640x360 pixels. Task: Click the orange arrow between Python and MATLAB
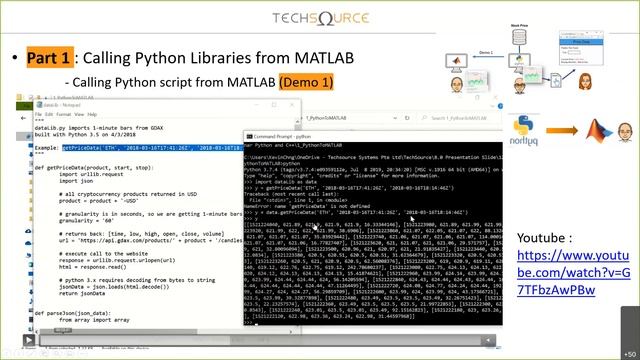pyautogui.click(x=562, y=131)
